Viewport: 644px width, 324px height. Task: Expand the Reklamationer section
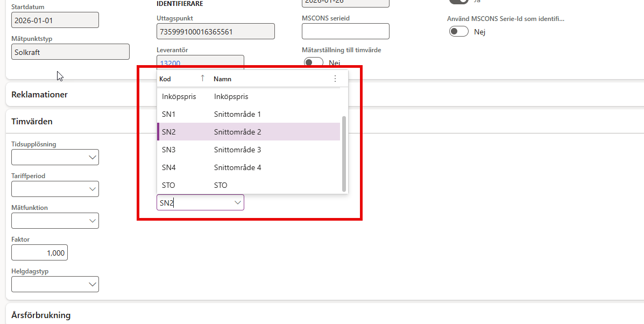click(40, 94)
